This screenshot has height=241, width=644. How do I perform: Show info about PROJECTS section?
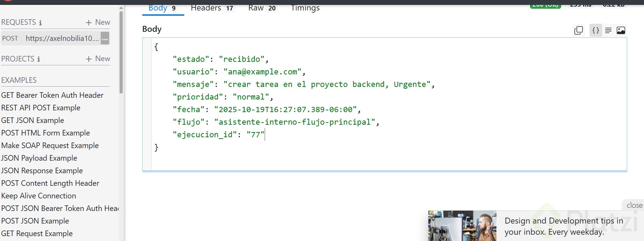tap(38, 59)
